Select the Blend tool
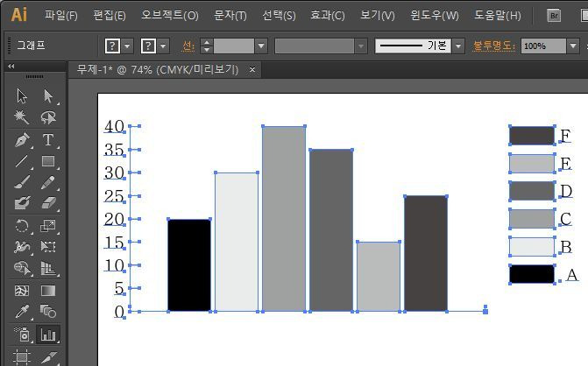 48,312
